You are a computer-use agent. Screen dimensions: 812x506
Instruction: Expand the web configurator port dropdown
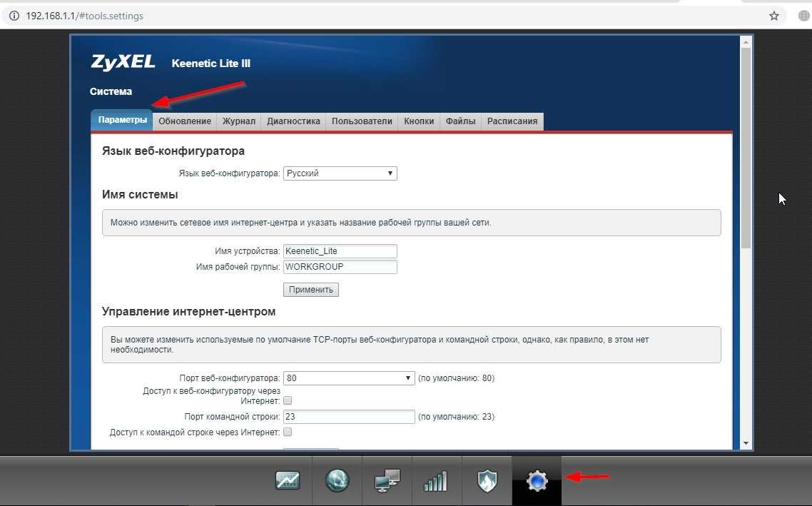pyautogui.click(x=348, y=378)
